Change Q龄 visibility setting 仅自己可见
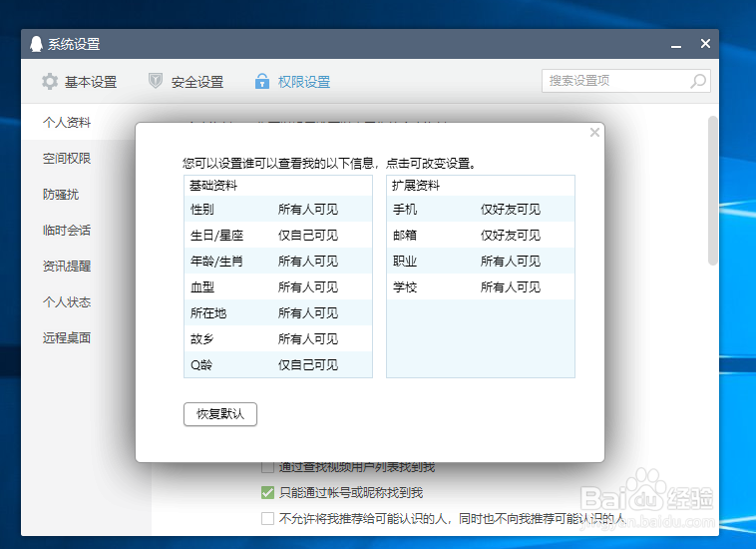This screenshot has height=549, width=756. point(308,365)
